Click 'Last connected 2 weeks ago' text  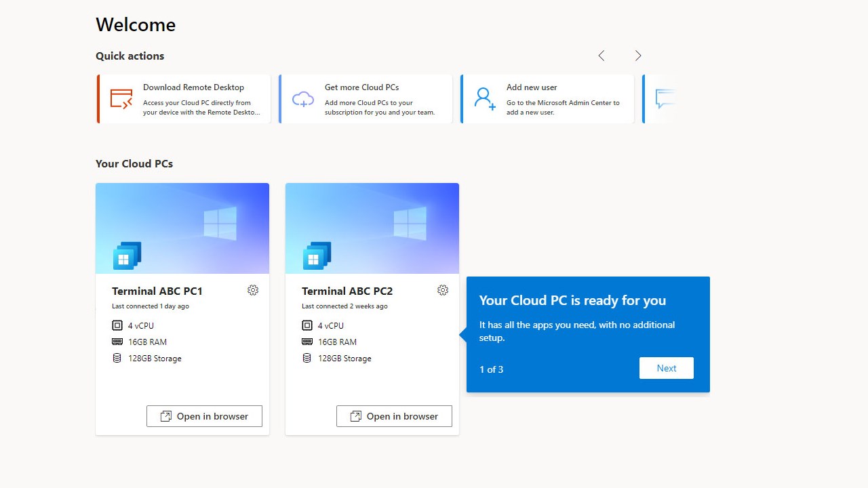point(344,306)
